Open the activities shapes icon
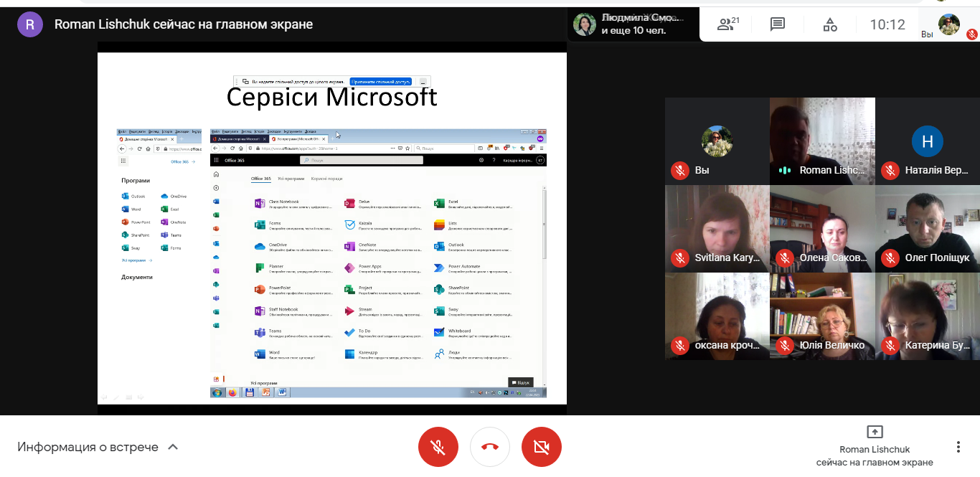The width and height of the screenshot is (980, 477). pyautogui.click(x=830, y=24)
